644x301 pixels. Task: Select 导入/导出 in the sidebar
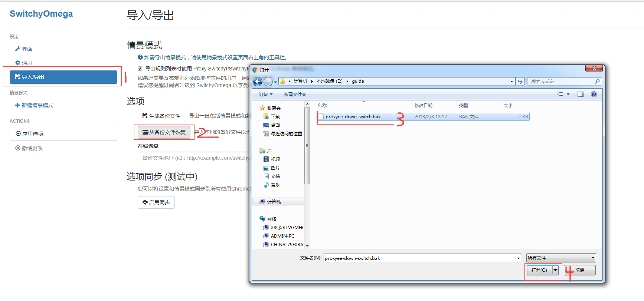pos(63,77)
